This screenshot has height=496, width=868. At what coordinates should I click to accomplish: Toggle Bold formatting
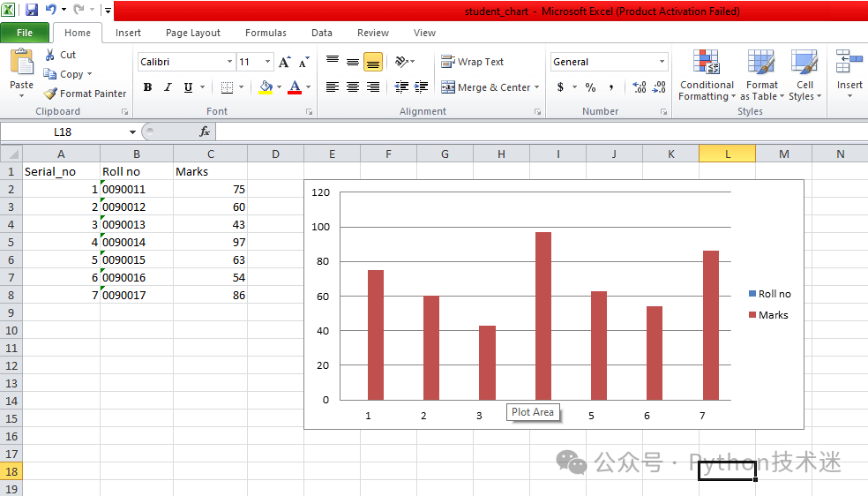click(147, 87)
